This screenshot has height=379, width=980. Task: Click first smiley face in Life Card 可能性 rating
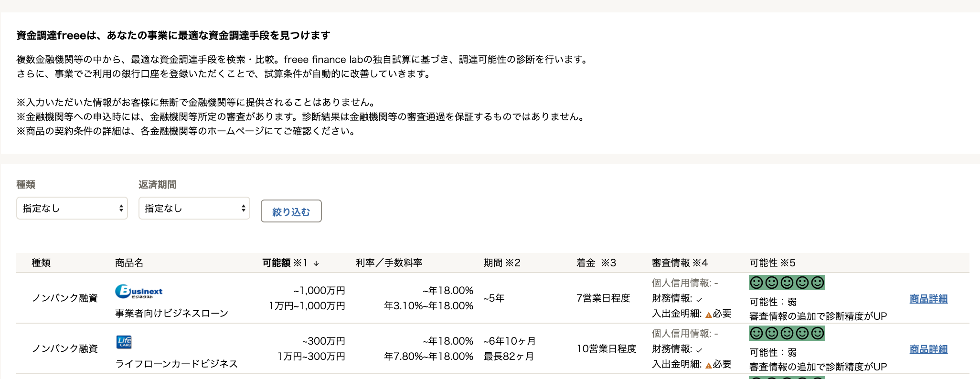tap(756, 333)
